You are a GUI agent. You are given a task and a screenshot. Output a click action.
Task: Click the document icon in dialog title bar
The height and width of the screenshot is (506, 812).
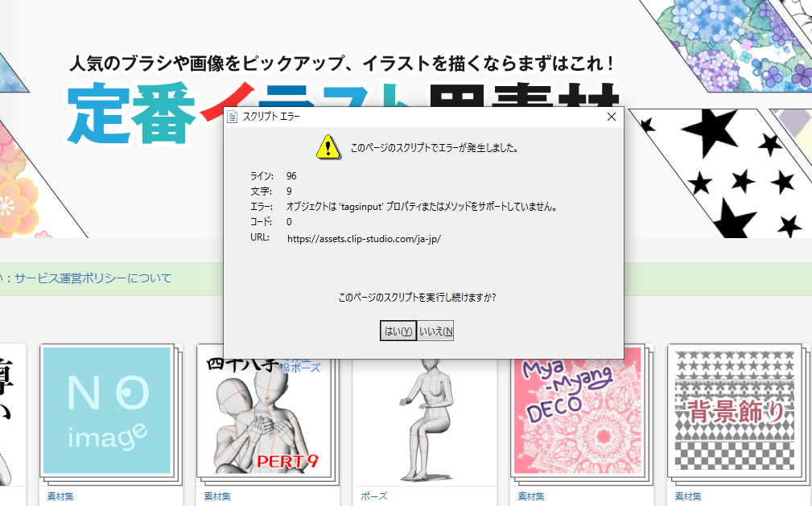(232, 117)
